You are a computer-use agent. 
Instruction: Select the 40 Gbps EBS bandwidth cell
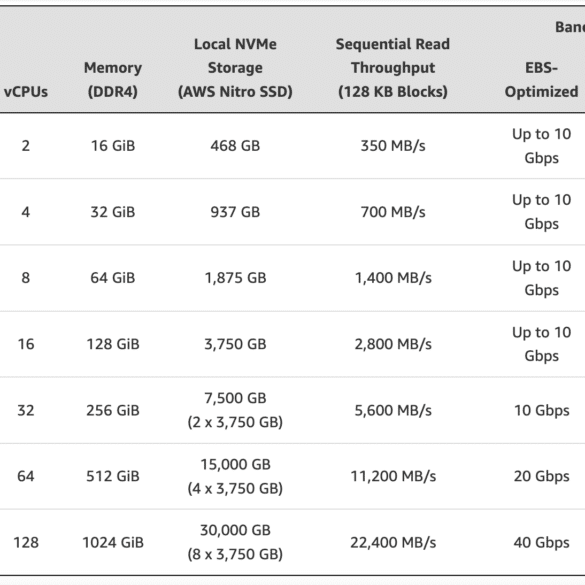[541, 542]
